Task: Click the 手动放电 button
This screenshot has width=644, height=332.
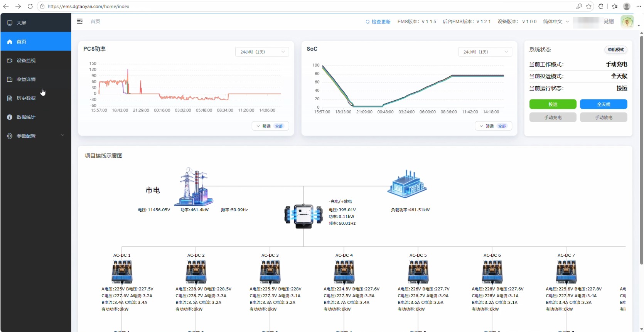Action: 604,117
